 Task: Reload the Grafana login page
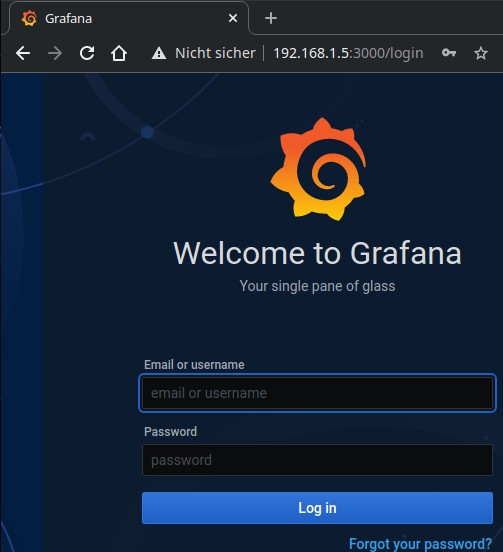[87, 53]
